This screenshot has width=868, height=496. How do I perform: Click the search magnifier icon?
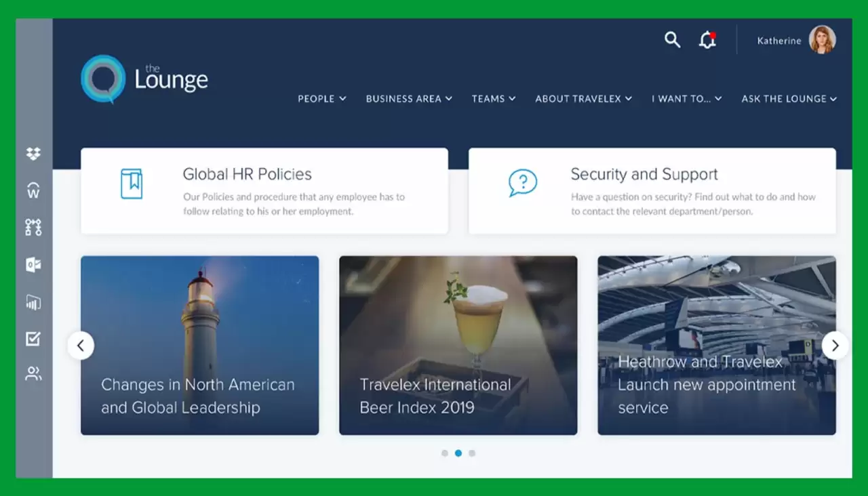(x=672, y=40)
